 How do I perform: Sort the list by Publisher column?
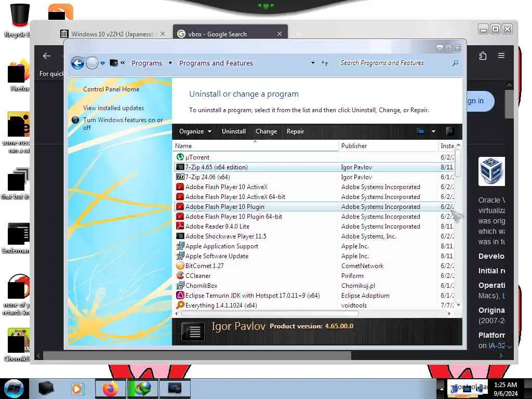pos(389,146)
